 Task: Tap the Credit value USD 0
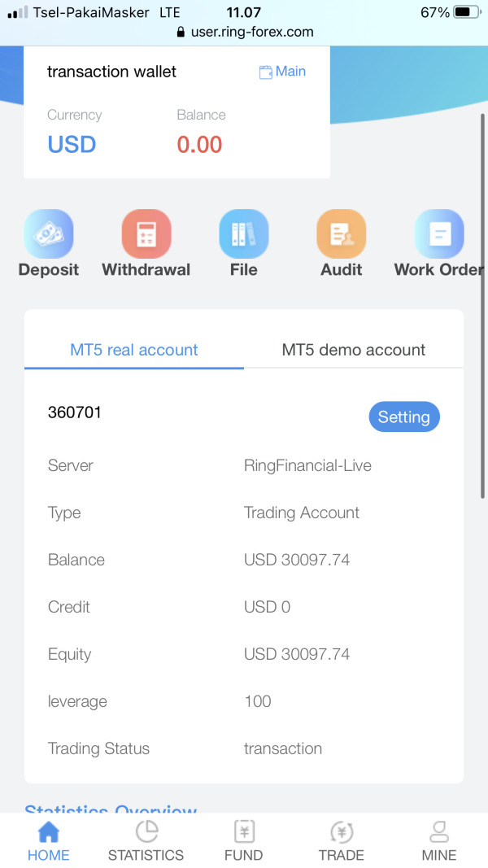(x=268, y=607)
